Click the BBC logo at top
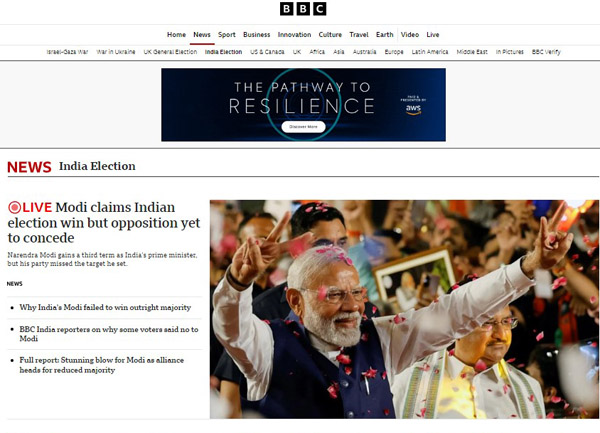This screenshot has width=600, height=433. [303, 9]
